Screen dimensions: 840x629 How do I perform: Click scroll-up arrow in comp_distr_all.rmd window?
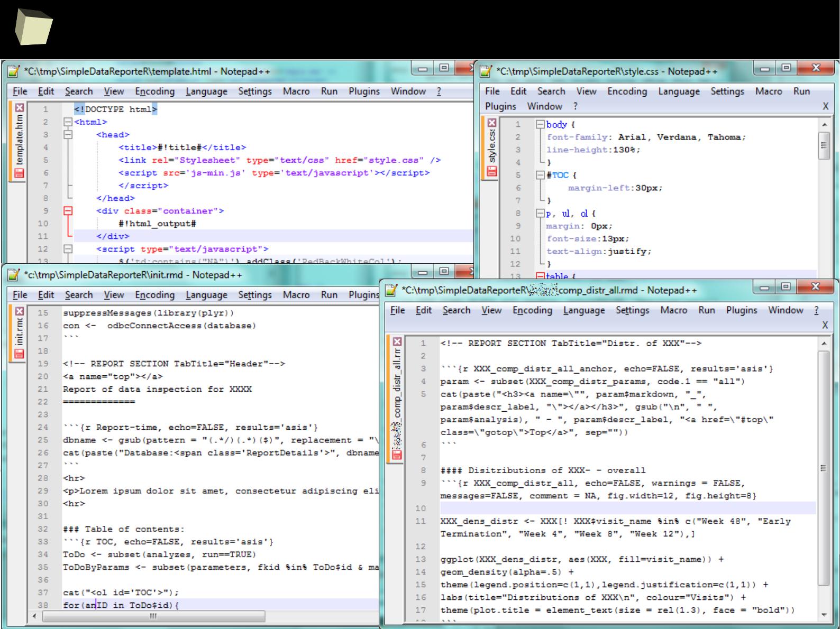[823, 344]
